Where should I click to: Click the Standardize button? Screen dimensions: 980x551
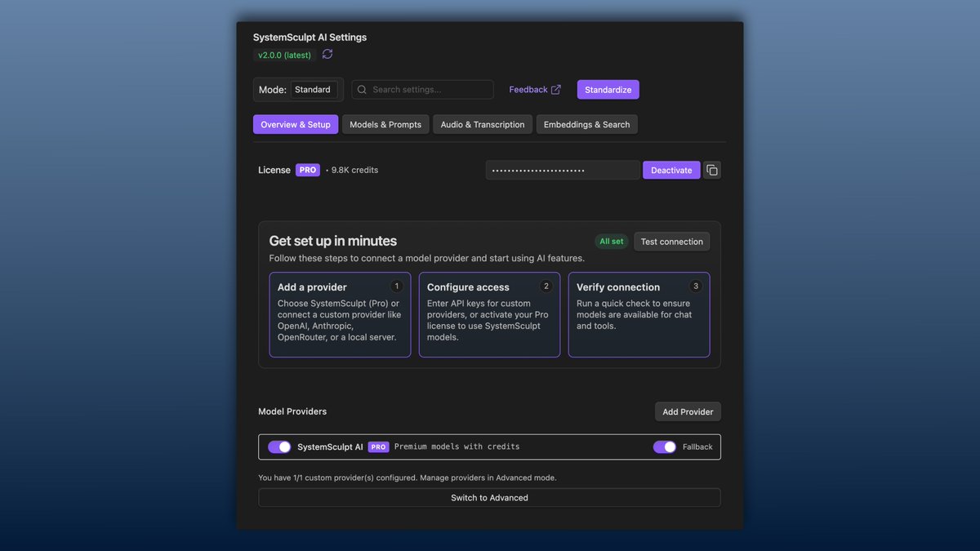tap(608, 90)
